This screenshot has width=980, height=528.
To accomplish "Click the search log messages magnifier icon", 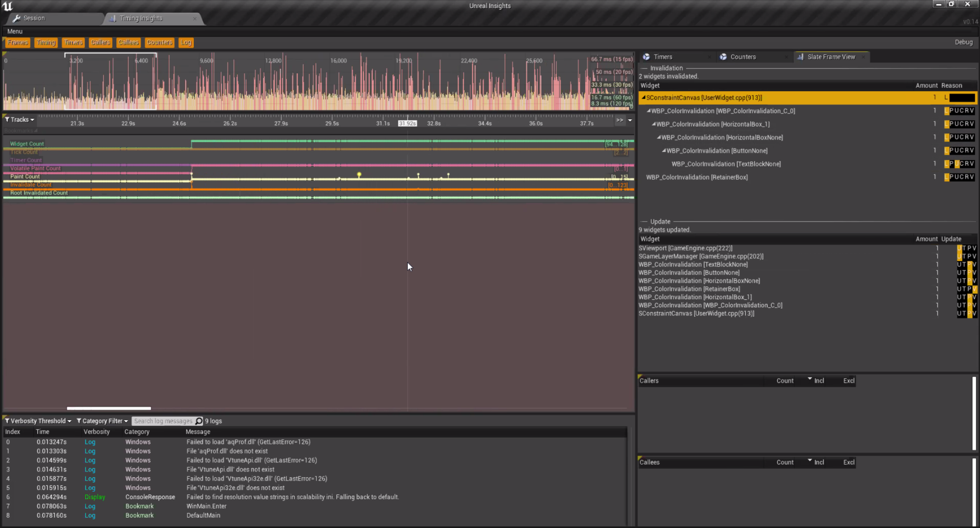I will 198,421.
